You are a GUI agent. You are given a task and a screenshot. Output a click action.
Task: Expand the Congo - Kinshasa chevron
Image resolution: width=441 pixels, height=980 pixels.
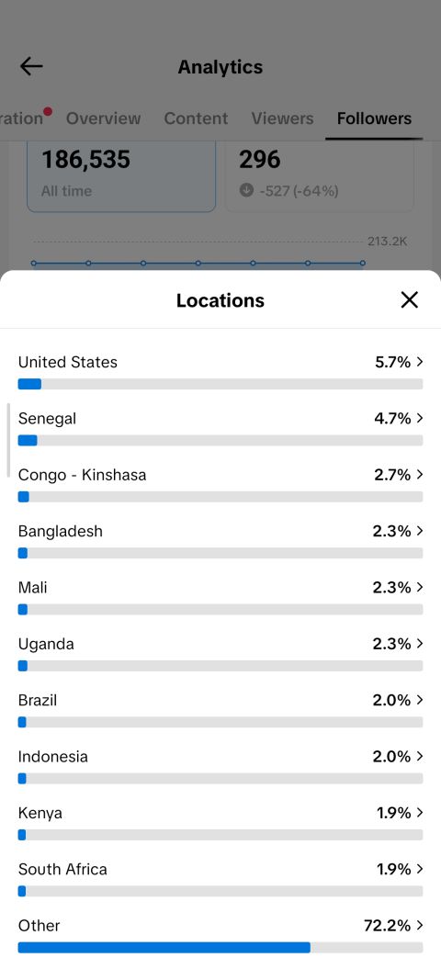pos(420,474)
